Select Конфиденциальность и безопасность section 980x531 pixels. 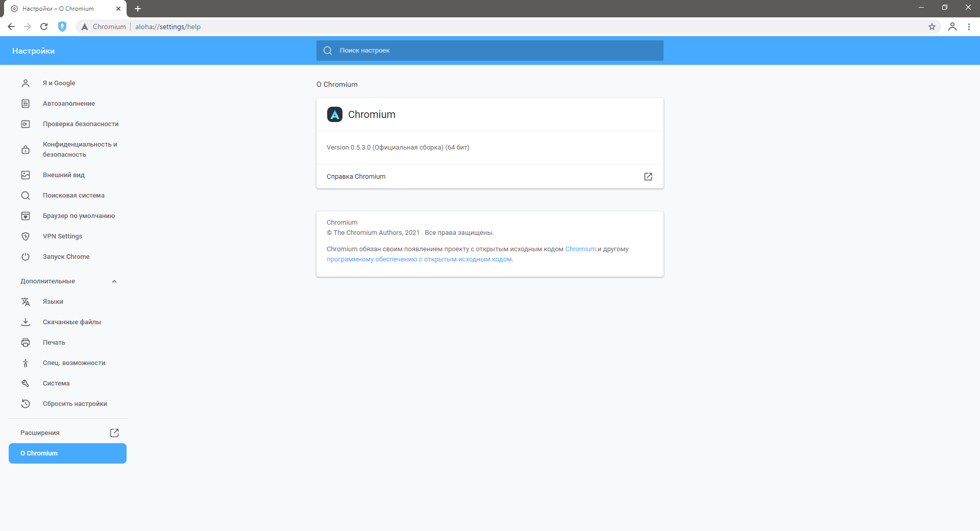[80, 150]
